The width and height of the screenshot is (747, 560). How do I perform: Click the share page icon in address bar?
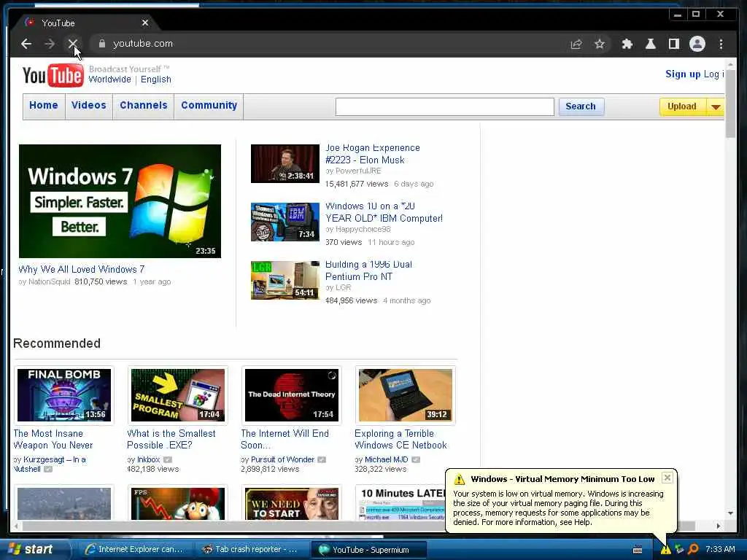click(x=576, y=44)
